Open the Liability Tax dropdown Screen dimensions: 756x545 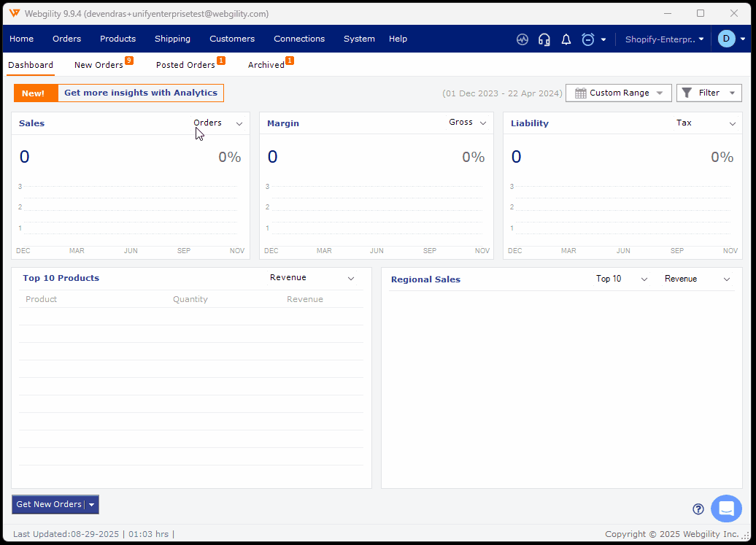(706, 123)
